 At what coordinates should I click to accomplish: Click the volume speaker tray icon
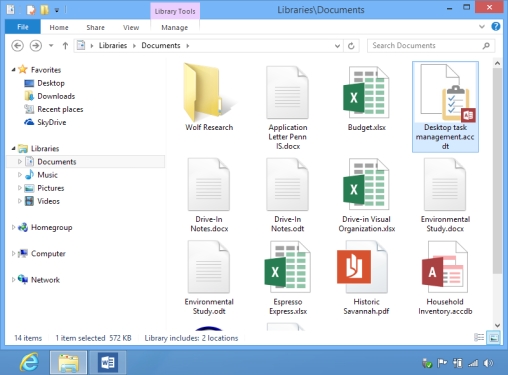pos(488,363)
